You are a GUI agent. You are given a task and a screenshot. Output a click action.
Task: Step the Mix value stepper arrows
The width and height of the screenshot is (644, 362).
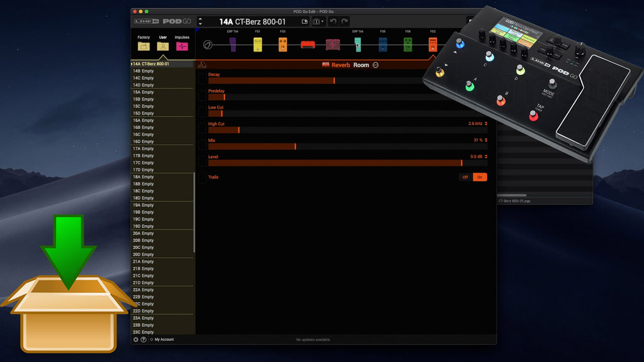click(485, 140)
